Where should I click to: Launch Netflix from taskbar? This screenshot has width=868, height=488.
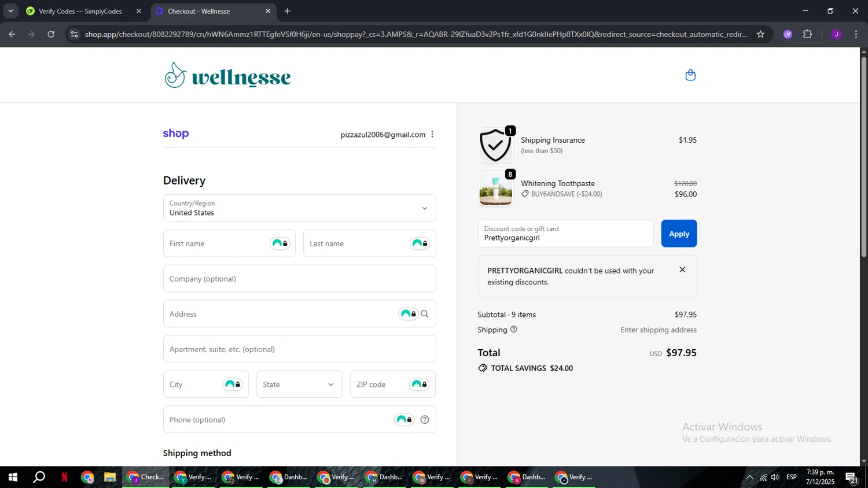point(64,478)
